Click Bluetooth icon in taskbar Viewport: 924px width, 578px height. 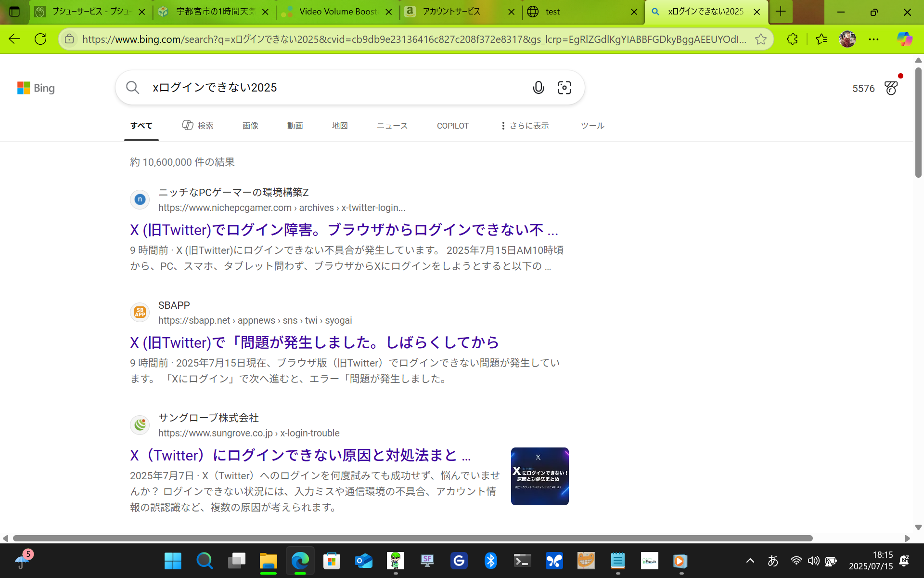coord(490,561)
